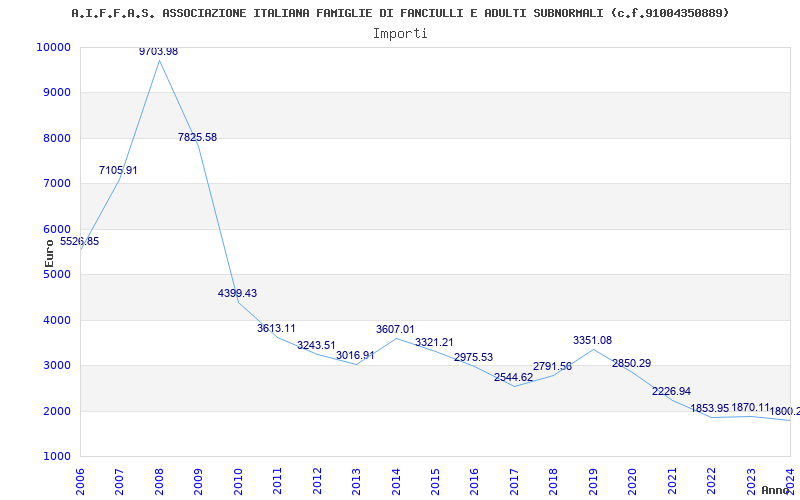Screen dimensions: 800x500
Task: Click the 2014 x-axis year label
Action: [396, 481]
